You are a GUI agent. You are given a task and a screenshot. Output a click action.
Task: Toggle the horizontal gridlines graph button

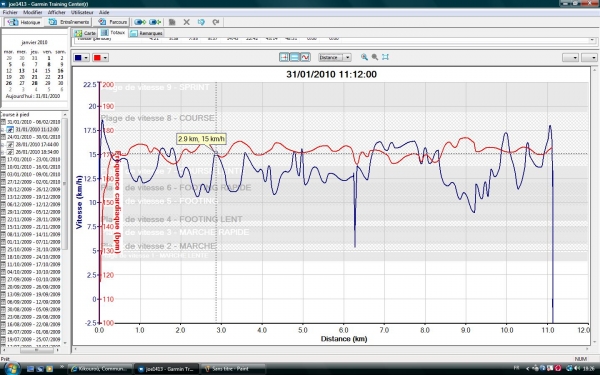[x=295, y=57]
